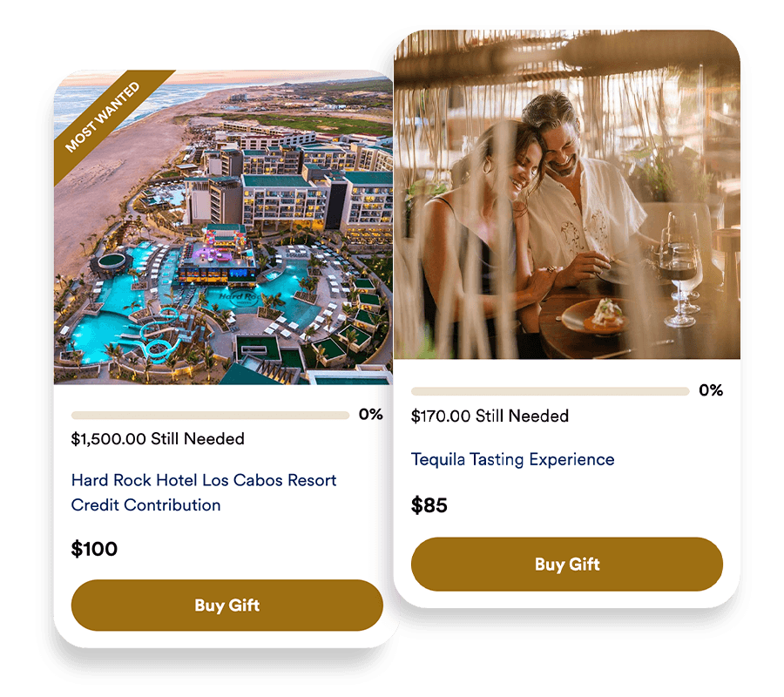
Task: Click the blue water slide in resort photo
Action: 154,336
